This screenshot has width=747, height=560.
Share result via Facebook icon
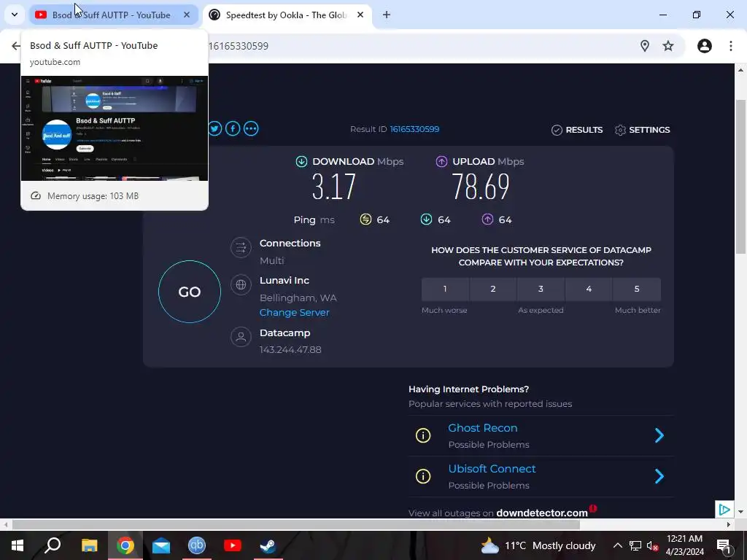(x=233, y=128)
